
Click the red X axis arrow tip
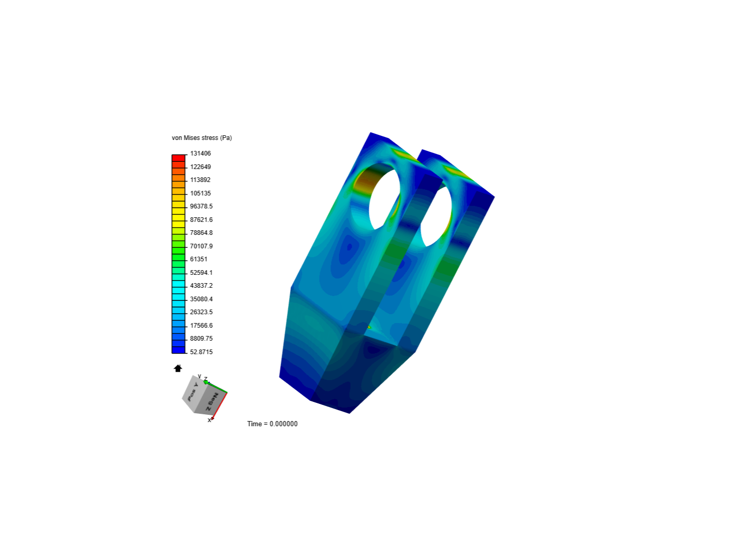213,417
